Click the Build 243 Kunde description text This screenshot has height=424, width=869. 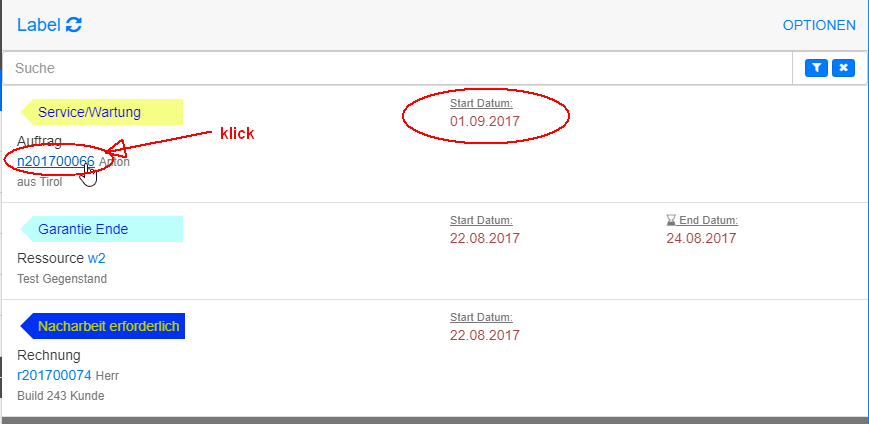61,396
